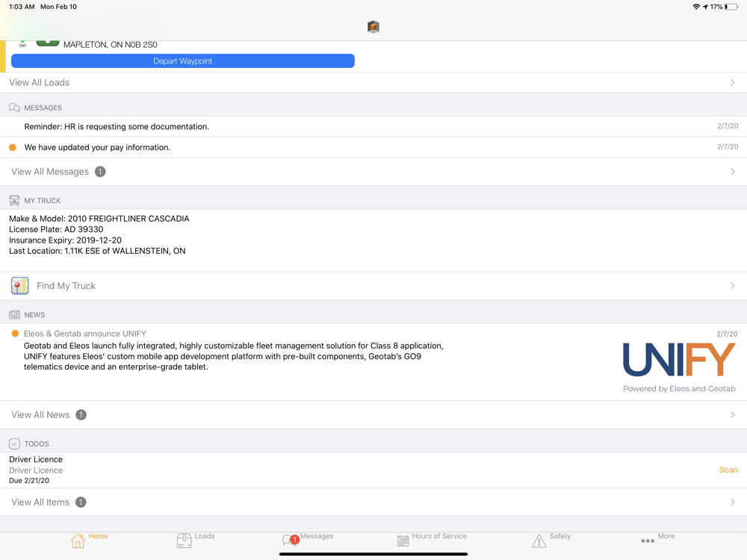The image size is (747, 560).
Task: Tap the News section newspaper icon
Action: tap(14, 315)
